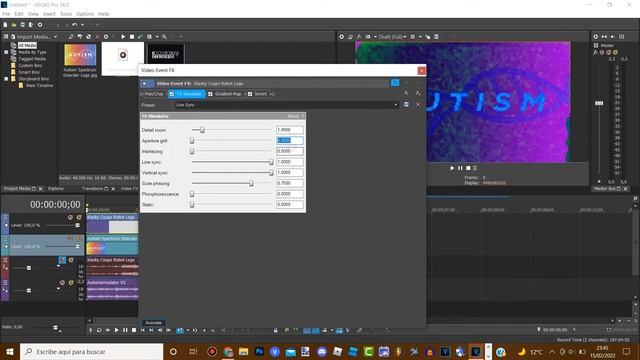
Task: Click the copy snapshot to clipboard icon
Action: [427, 37]
